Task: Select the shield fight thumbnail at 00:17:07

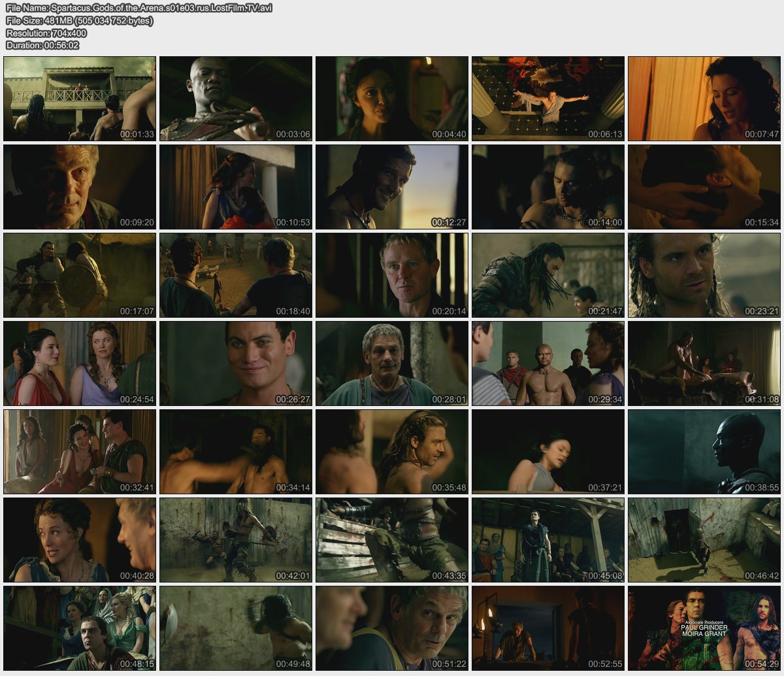Action: coord(80,275)
